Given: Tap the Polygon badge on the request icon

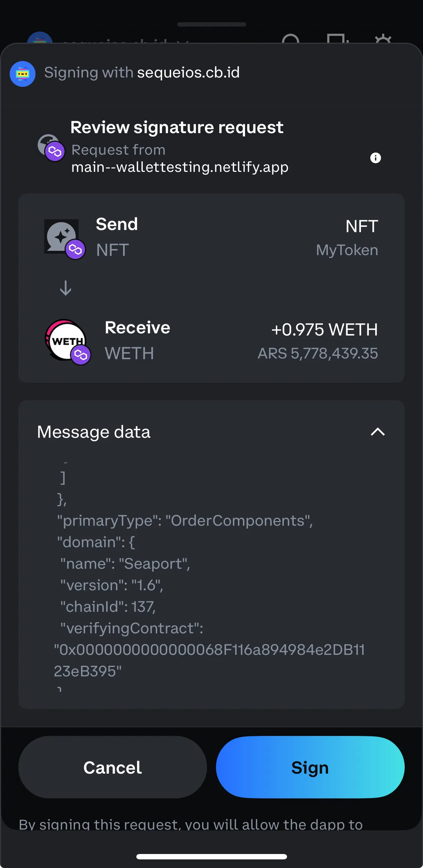Looking at the screenshot, I should pos(56,151).
